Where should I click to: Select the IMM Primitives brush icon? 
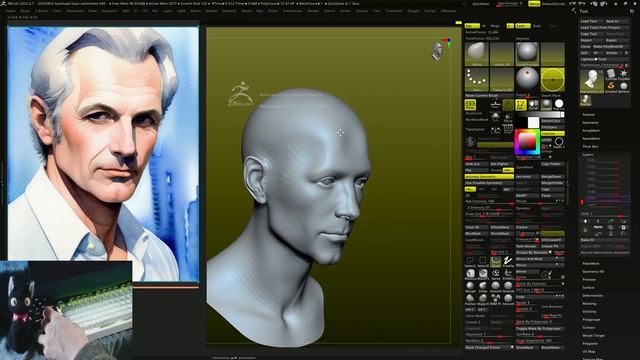coord(496,299)
